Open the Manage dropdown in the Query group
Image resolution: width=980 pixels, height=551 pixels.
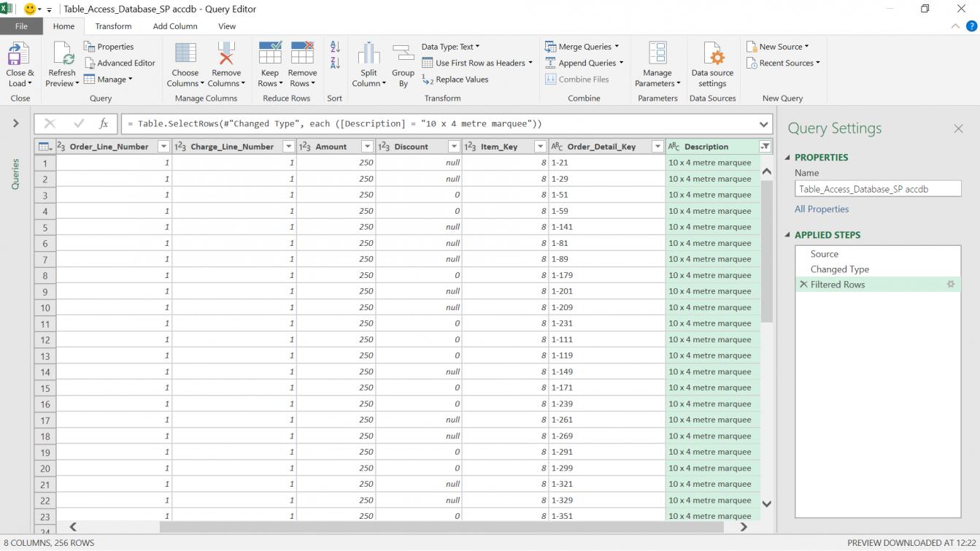[108, 80]
